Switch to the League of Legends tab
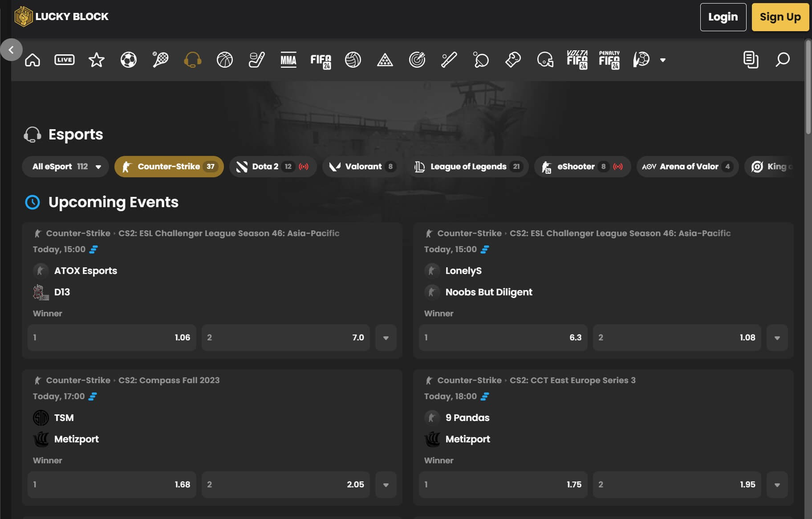Screen dimensions: 812x519 (467, 167)
